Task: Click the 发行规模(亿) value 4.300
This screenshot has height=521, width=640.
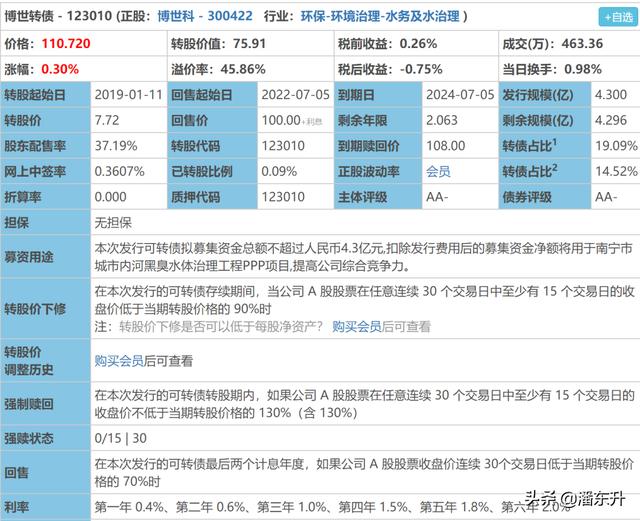Action: [611, 95]
